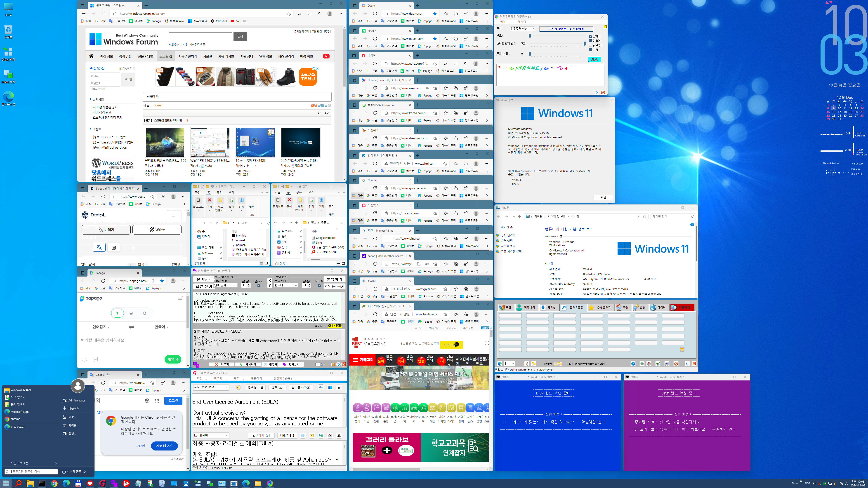The width and height of the screenshot is (868, 488).
Task: Click the red power icon in 컬러댓글 window
Action: coord(603,92)
